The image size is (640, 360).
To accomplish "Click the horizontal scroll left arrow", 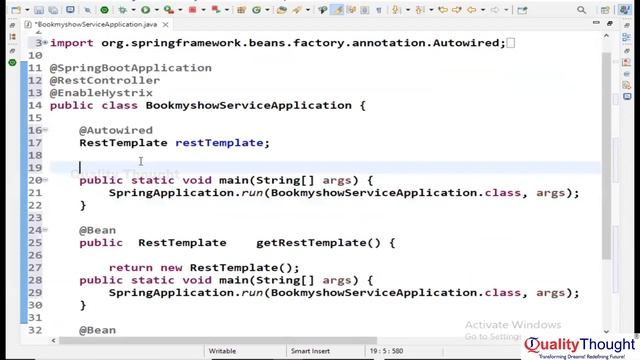I will 53,340.
